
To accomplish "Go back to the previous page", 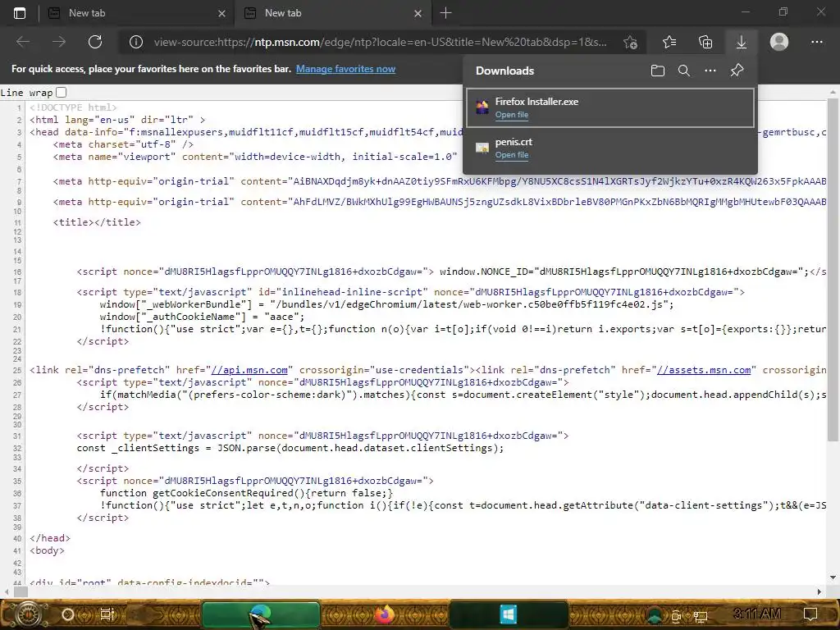I will point(22,42).
